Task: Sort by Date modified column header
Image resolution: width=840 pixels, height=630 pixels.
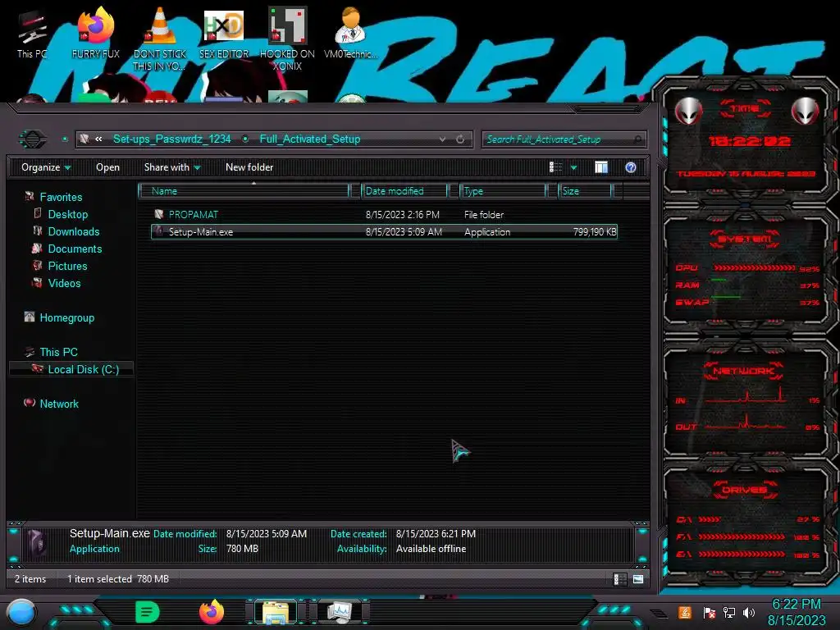Action: 404,191
